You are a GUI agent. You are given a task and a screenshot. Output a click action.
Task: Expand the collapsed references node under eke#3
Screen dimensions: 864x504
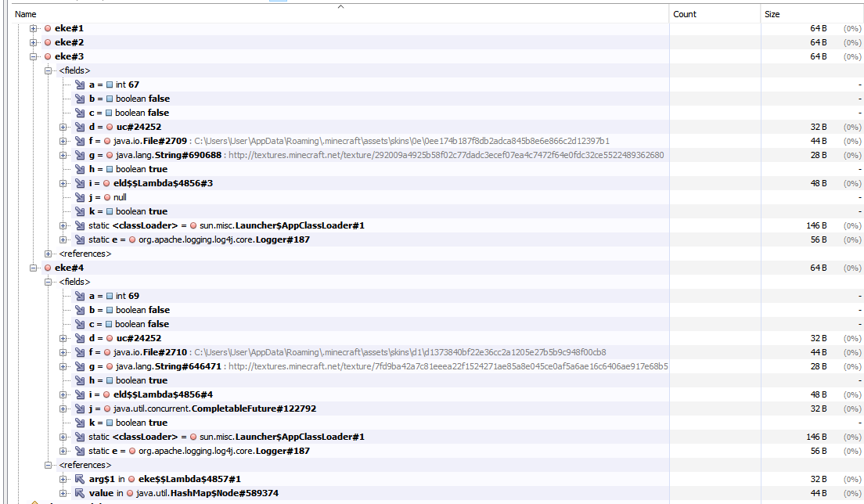coord(49,254)
